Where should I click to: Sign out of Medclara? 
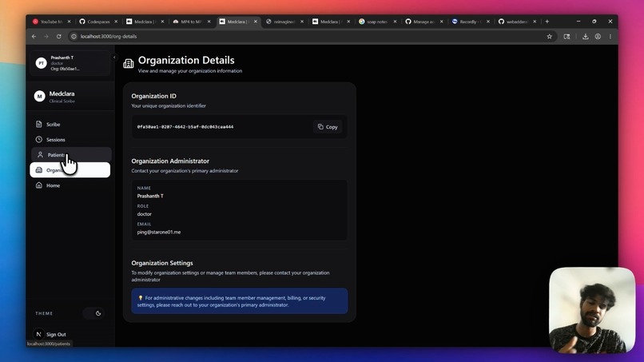[x=56, y=335]
